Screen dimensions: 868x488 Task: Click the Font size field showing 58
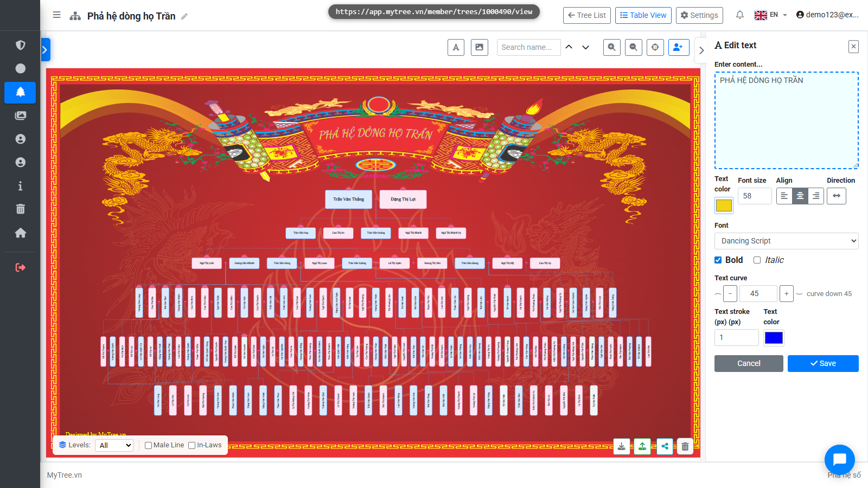[755, 196]
